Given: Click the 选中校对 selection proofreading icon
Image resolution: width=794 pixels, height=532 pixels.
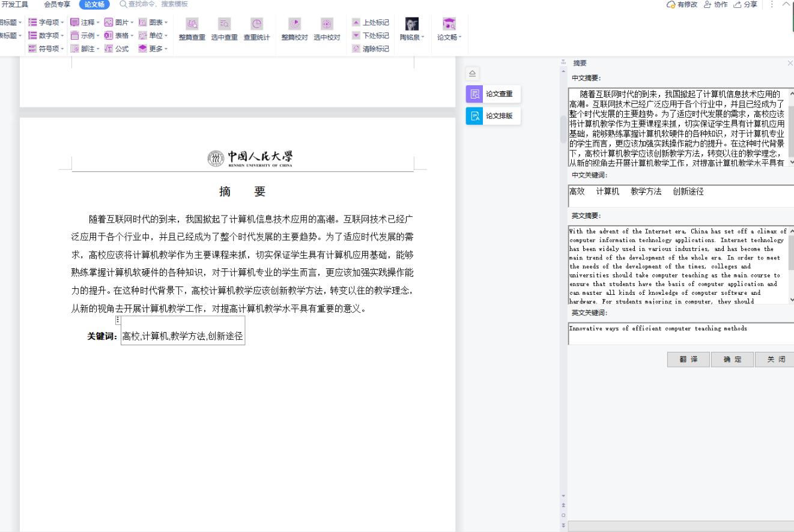Looking at the screenshot, I should (x=327, y=25).
